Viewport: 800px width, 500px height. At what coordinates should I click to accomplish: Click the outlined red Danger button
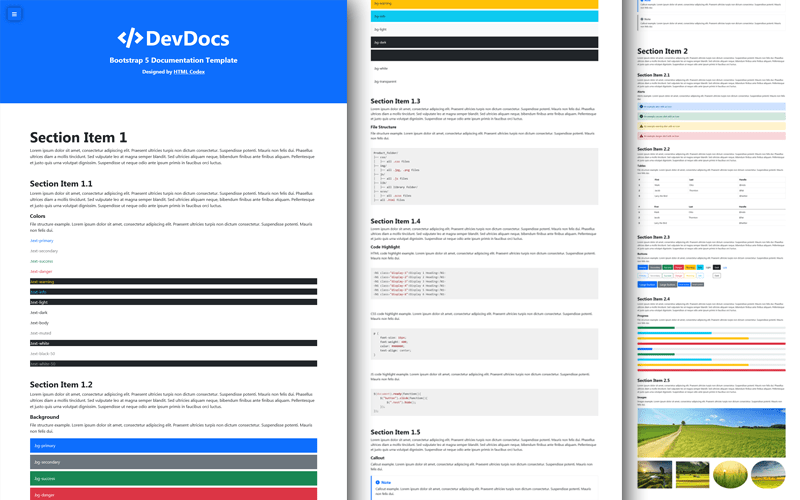[x=679, y=276]
